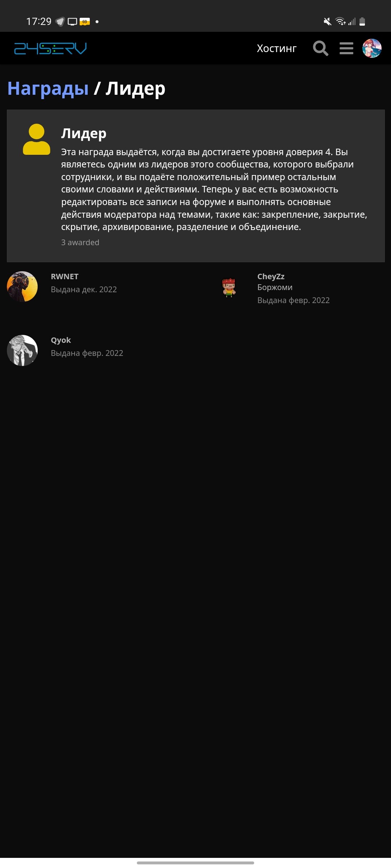Open the search magnifier icon
The image size is (391, 868).
point(320,48)
